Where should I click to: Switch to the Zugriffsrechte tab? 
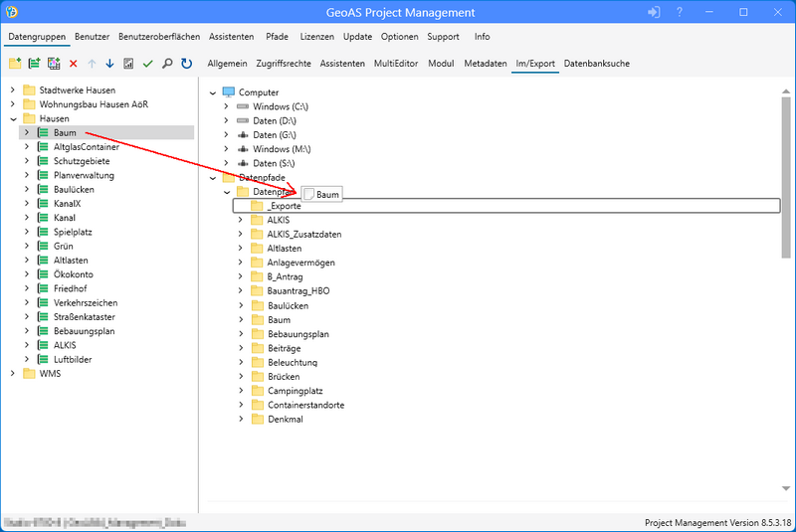(284, 64)
